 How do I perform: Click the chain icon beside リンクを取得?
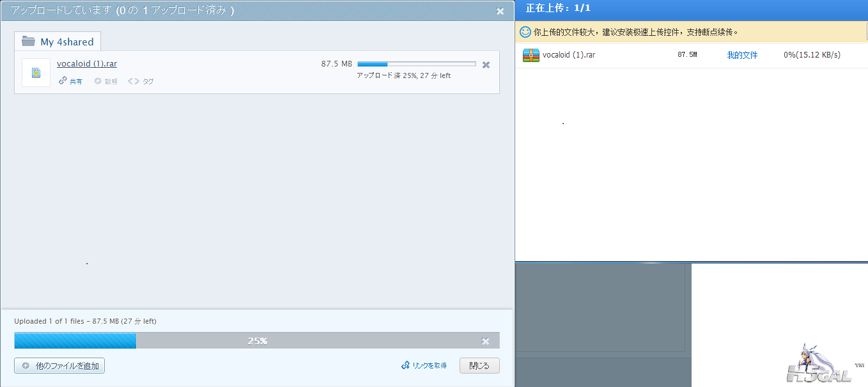point(405,366)
